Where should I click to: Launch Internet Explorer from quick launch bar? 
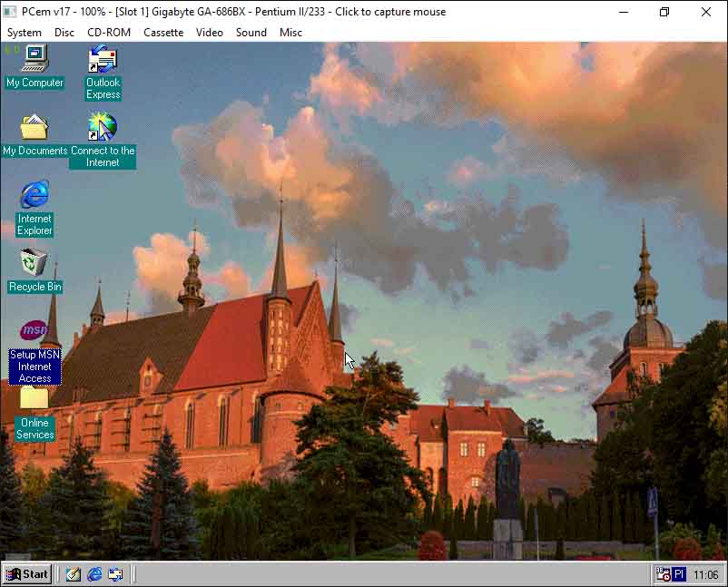pyautogui.click(x=94, y=574)
